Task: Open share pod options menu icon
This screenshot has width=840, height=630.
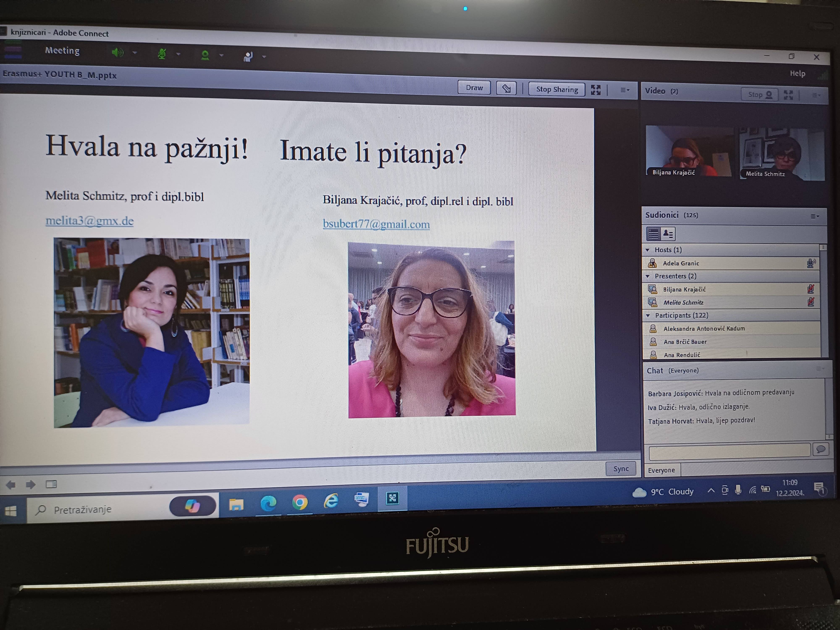Action: (x=625, y=90)
